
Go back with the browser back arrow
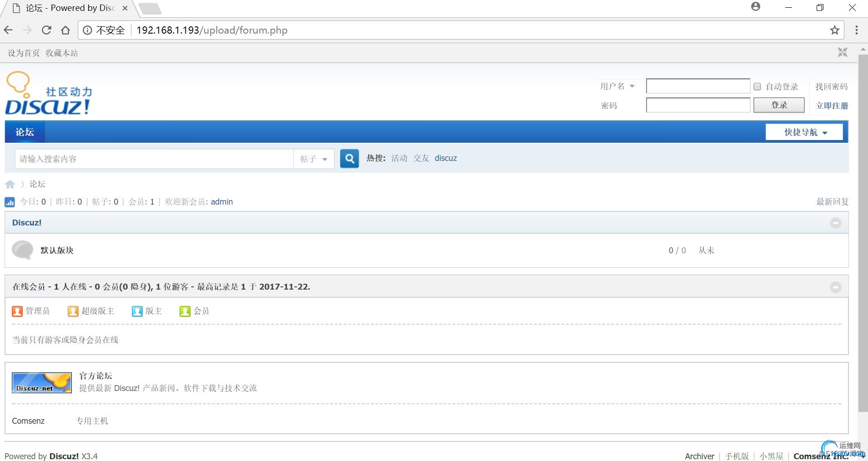tap(8, 30)
